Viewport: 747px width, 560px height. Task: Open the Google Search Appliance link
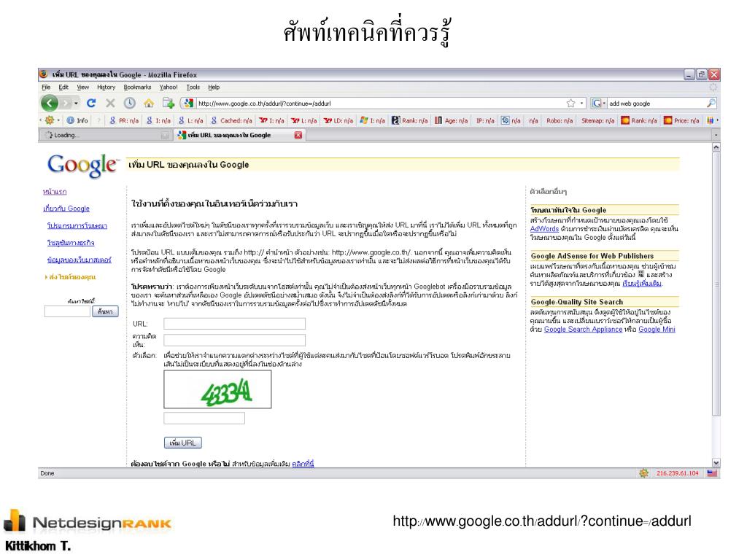click(x=583, y=329)
